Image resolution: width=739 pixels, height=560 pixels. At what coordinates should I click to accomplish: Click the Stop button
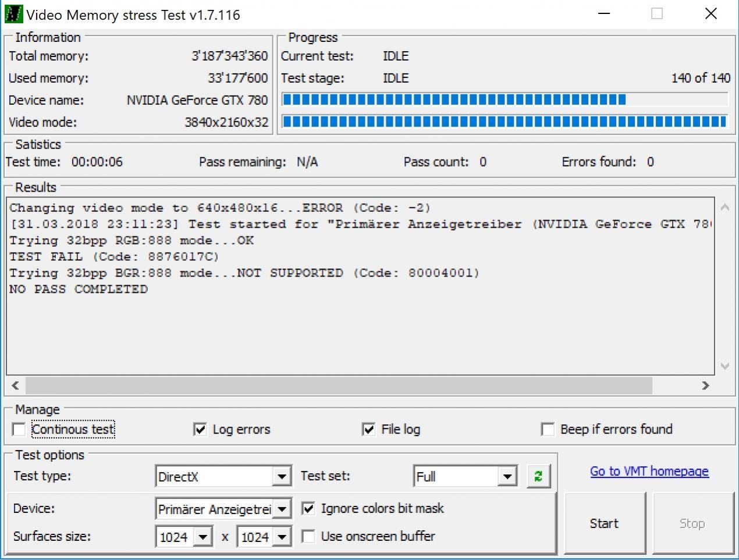click(x=692, y=523)
